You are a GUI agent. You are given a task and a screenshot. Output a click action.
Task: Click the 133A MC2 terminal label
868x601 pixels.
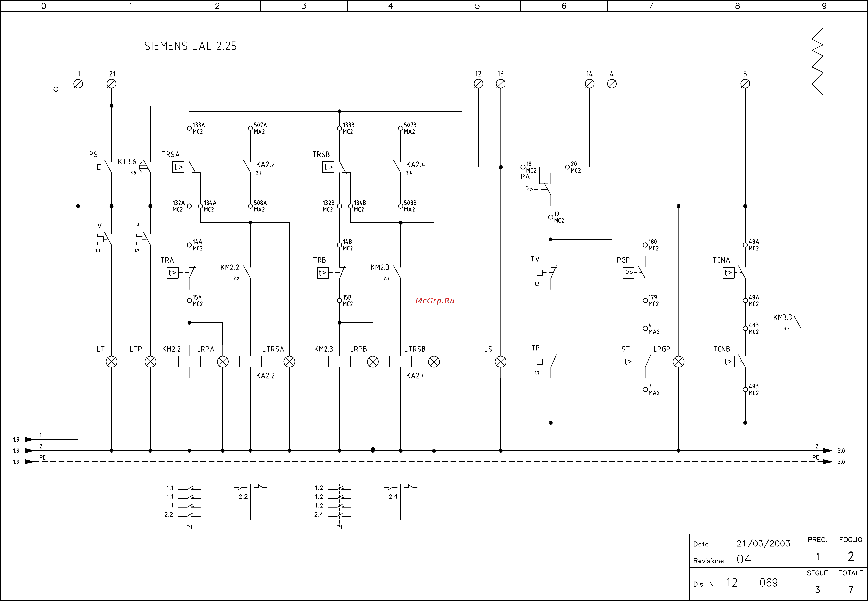coord(199,128)
